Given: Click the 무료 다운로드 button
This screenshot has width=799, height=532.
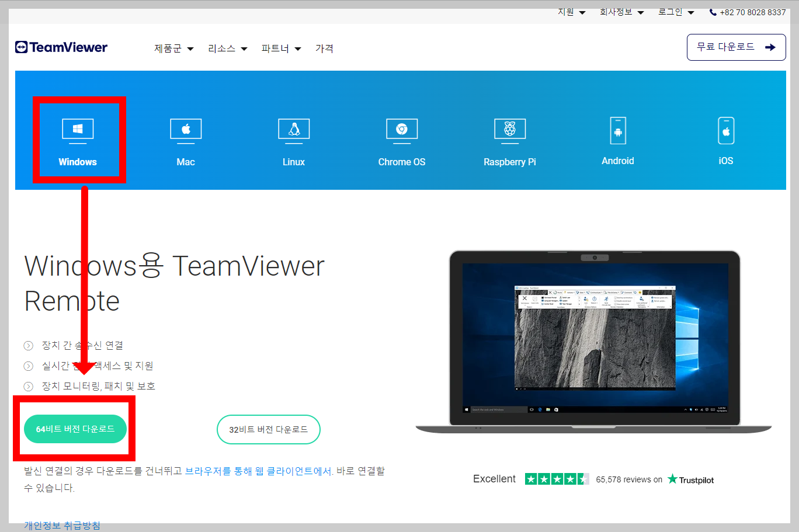Looking at the screenshot, I should (736, 47).
